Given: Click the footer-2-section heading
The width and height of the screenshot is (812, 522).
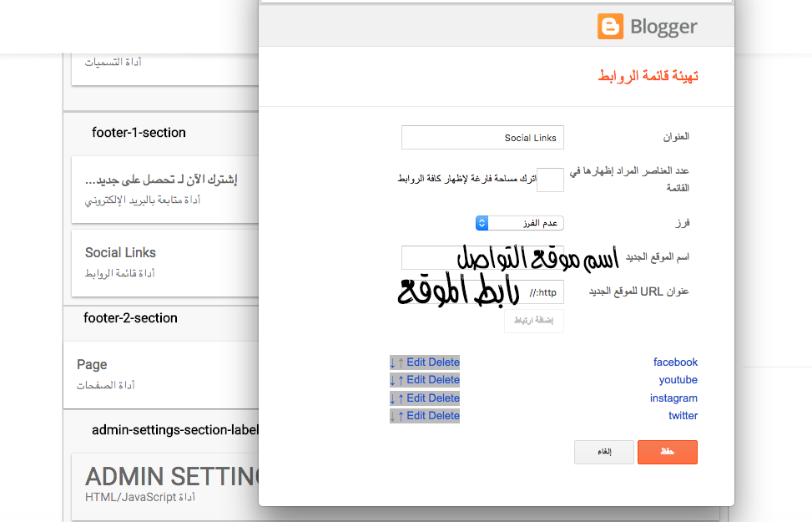Looking at the screenshot, I should click(130, 317).
